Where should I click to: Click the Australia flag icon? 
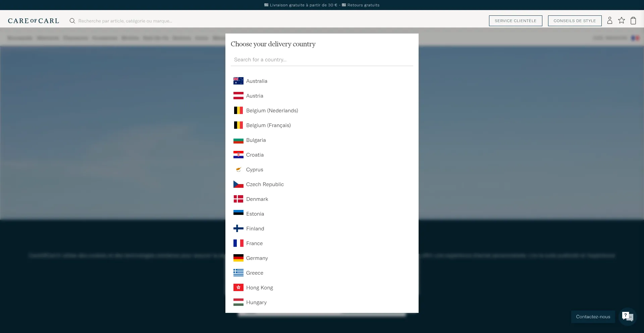[238, 81]
